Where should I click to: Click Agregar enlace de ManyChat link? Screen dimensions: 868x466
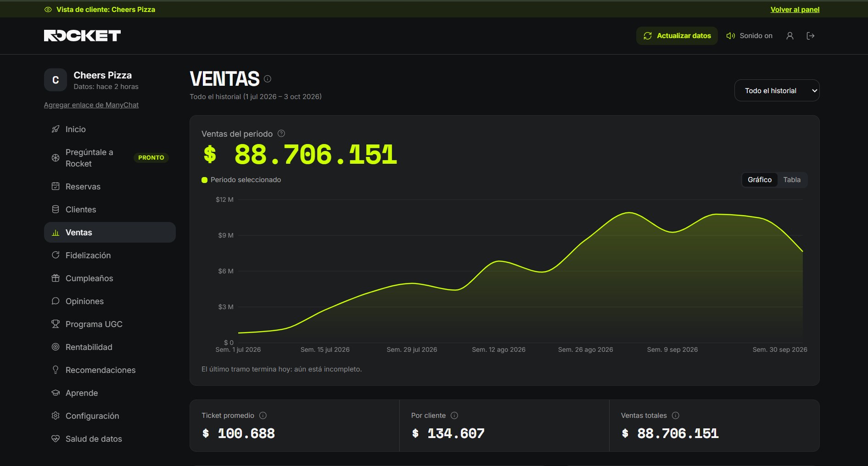point(91,105)
